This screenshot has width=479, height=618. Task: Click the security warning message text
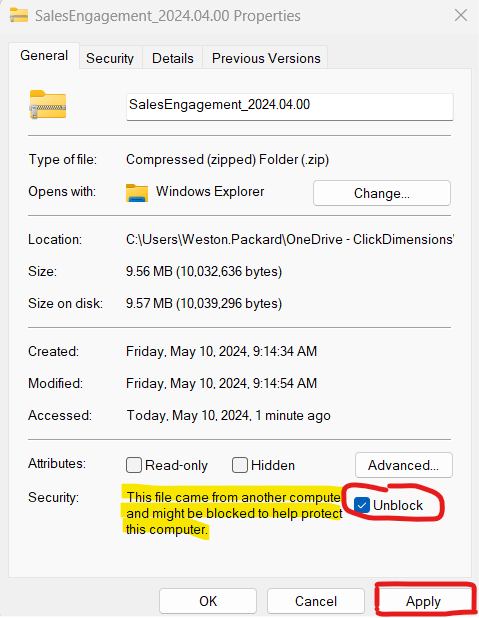click(x=234, y=513)
